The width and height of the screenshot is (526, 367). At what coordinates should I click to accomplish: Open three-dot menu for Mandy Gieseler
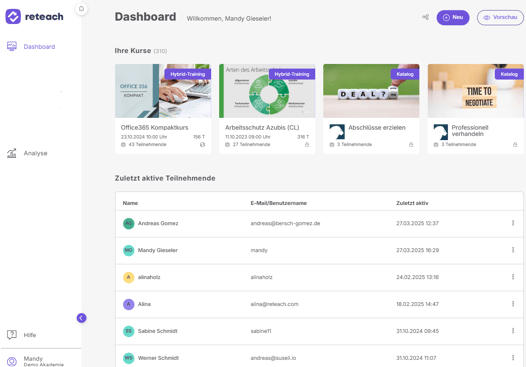(513, 250)
